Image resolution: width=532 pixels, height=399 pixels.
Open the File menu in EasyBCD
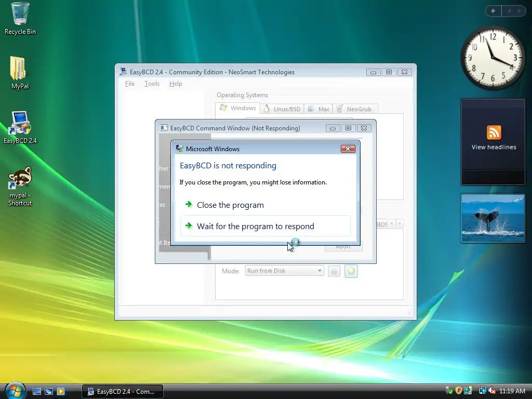click(129, 84)
